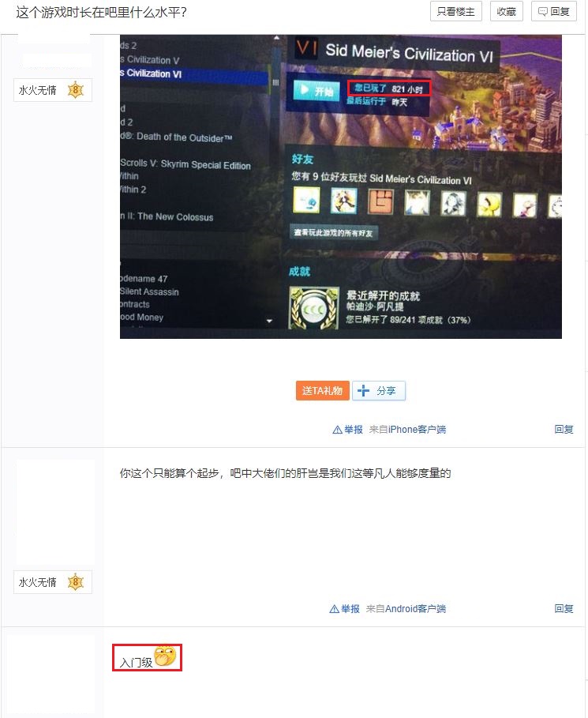The width and height of the screenshot is (588, 718).
Task: Click 来自Android客户端 link
Action: (x=406, y=608)
